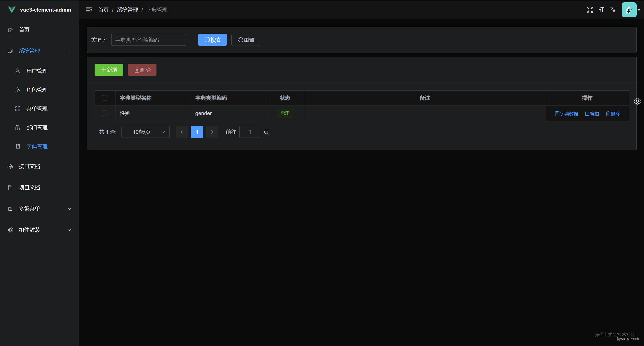Click the 编辑 edit icon in row
The image size is (644, 346).
[x=592, y=114]
